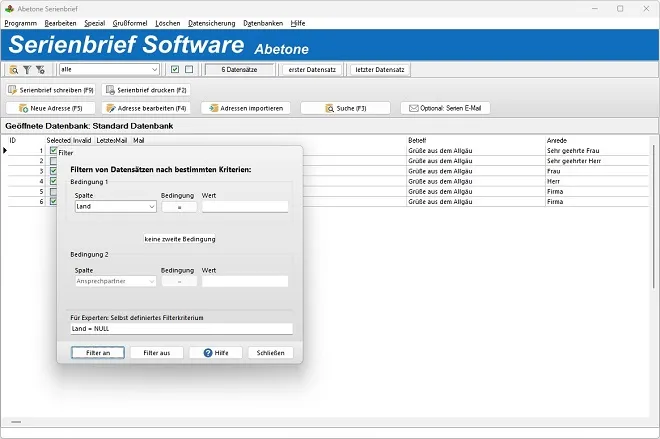Toggle Selected checkbox in row 5
The height and width of the screenshot is (439, 660).
(53, 192)
